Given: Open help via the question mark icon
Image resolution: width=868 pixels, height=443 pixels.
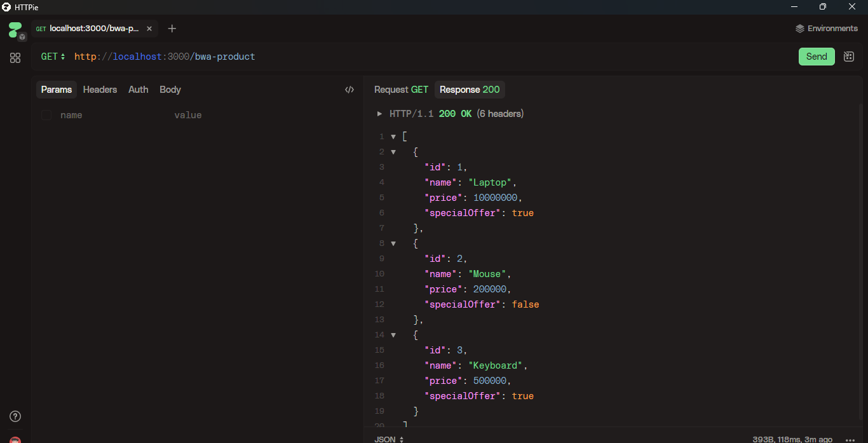Looking at the screenshot, I should [15, 416].
